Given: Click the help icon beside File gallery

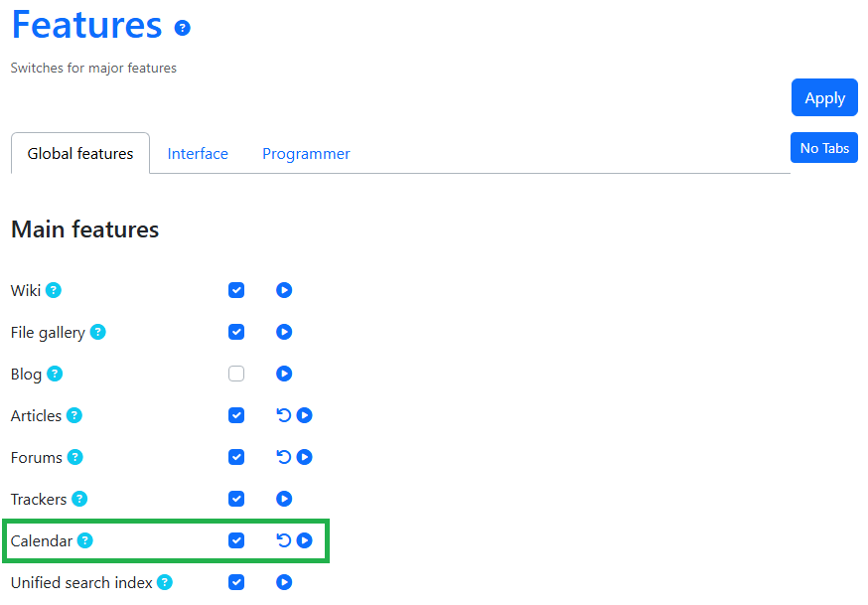Looking at the screenshot, I should pos(97,332).
